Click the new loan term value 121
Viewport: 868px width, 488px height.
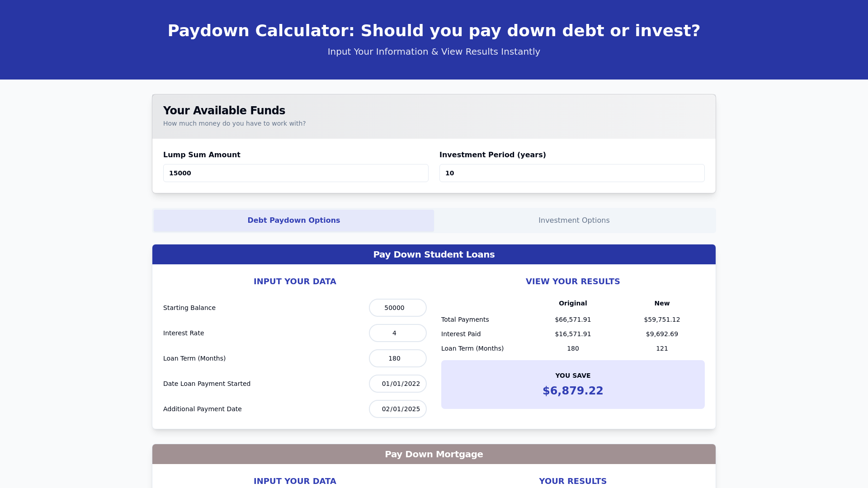click(661, 348)
